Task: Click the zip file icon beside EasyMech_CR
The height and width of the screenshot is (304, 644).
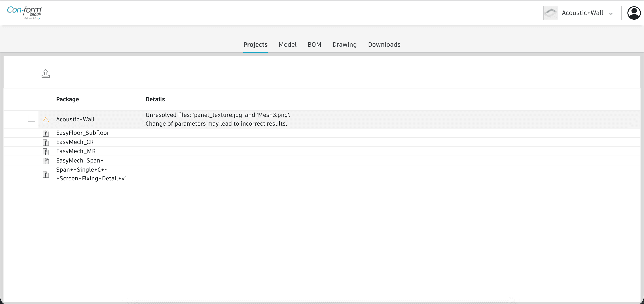Action: (46, 142)
